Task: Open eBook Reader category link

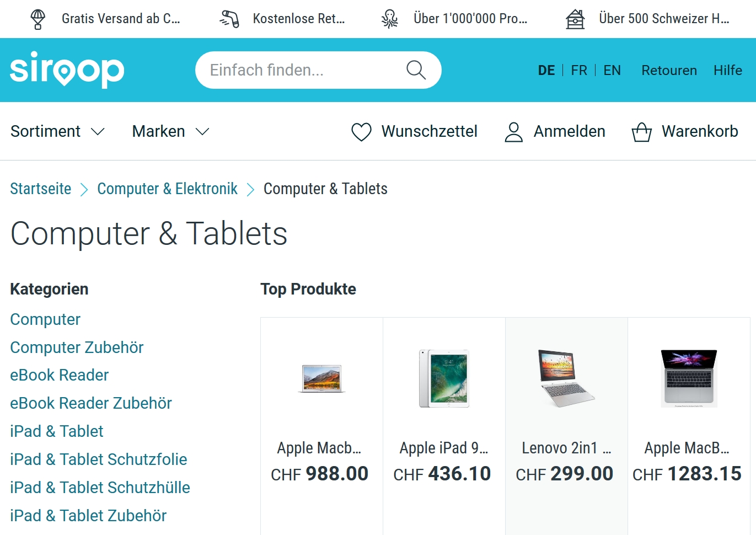Action: tap(60, 375)
